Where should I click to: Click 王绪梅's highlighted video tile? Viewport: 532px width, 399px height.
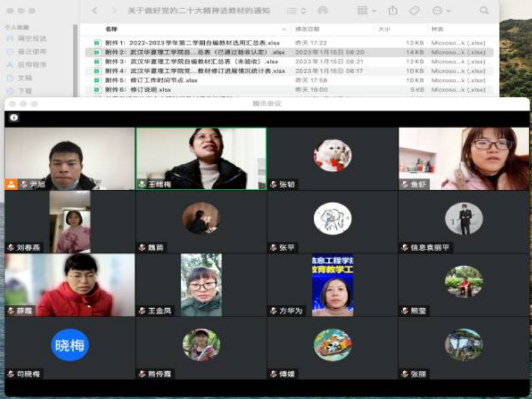(201, 158)
